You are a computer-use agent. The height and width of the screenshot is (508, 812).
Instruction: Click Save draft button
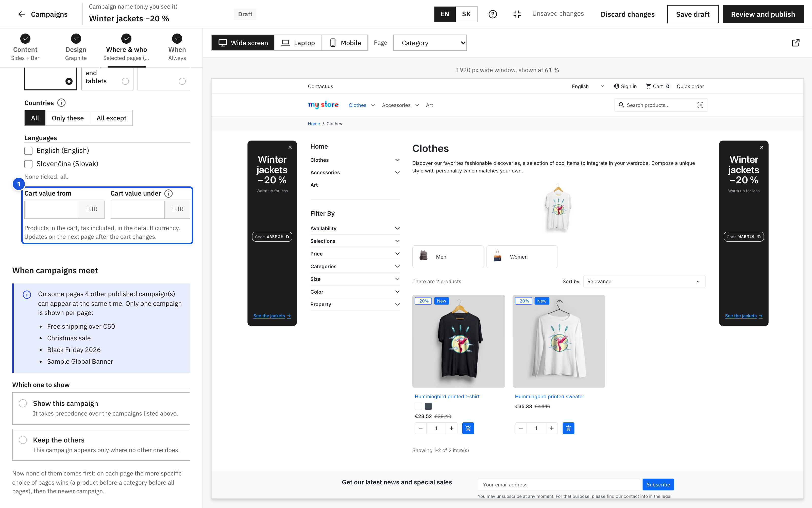[692, 14]
